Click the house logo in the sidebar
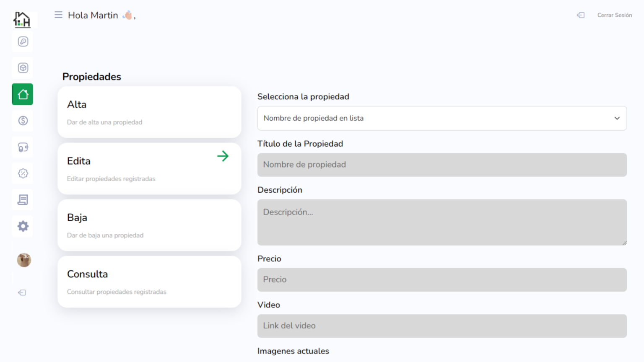Viewport: 644px width, 362px height. click(x=22, y=19)
